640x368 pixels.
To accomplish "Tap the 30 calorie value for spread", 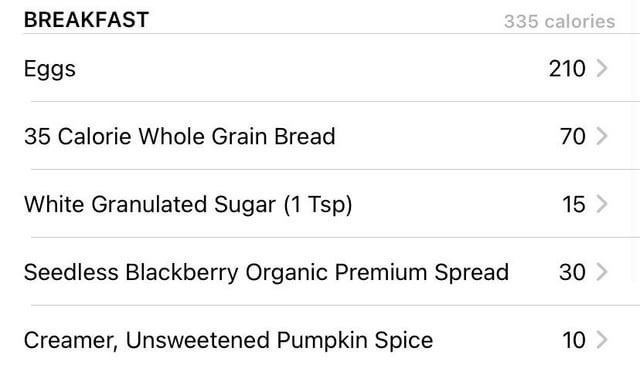I will (572, 272).
